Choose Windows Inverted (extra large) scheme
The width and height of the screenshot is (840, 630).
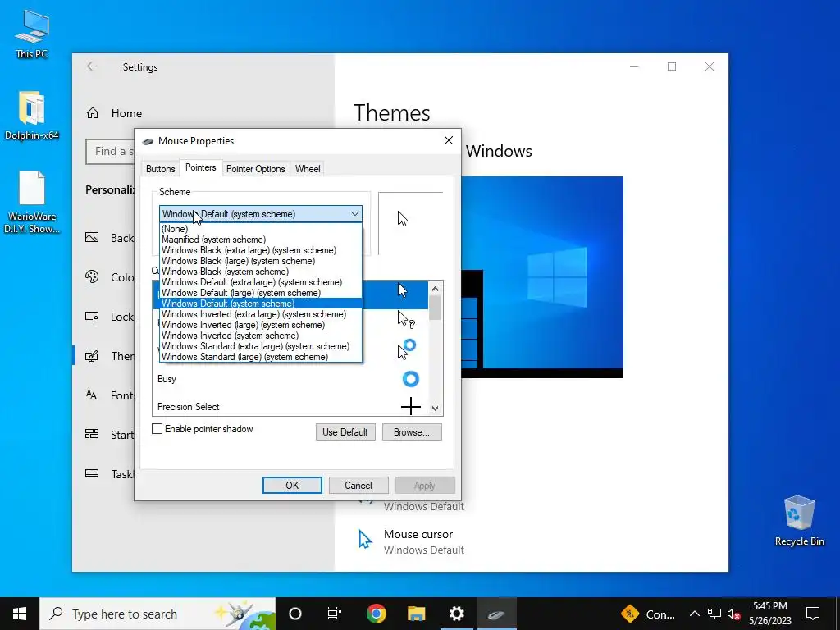261,314
